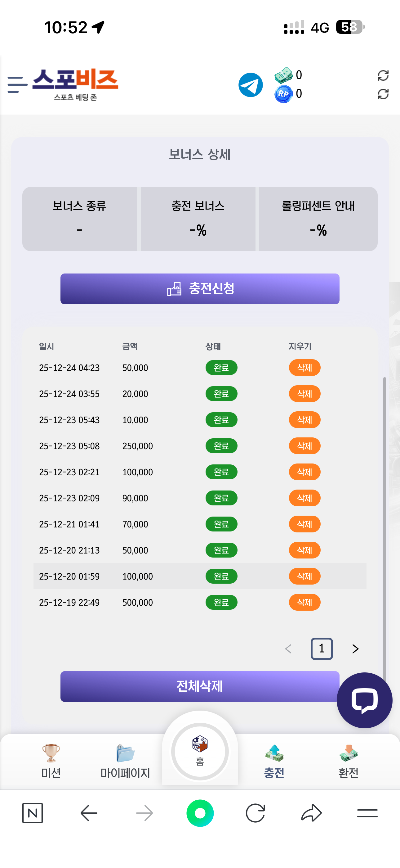Open the hamburger side menu
Image resolution: width=400 pixels, height=868 pixels.
[17, 84]
